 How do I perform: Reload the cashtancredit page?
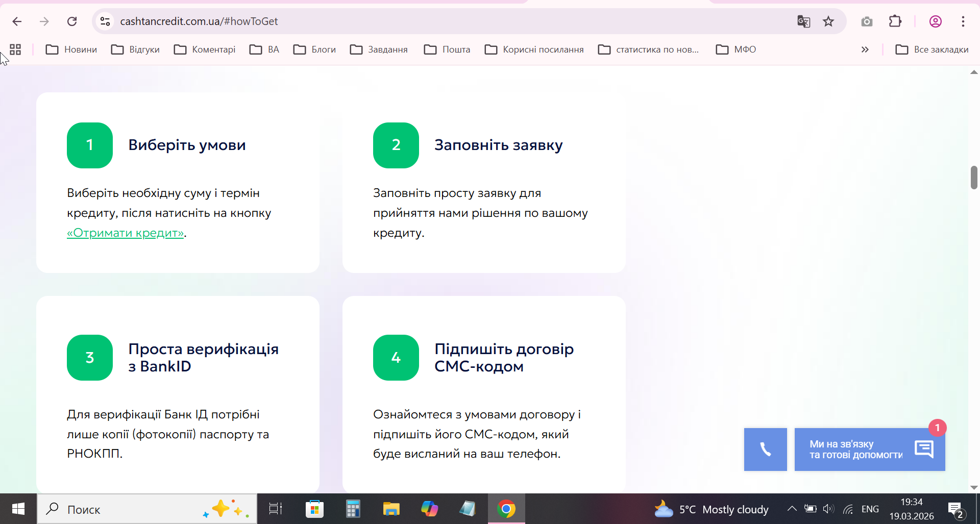72,21
